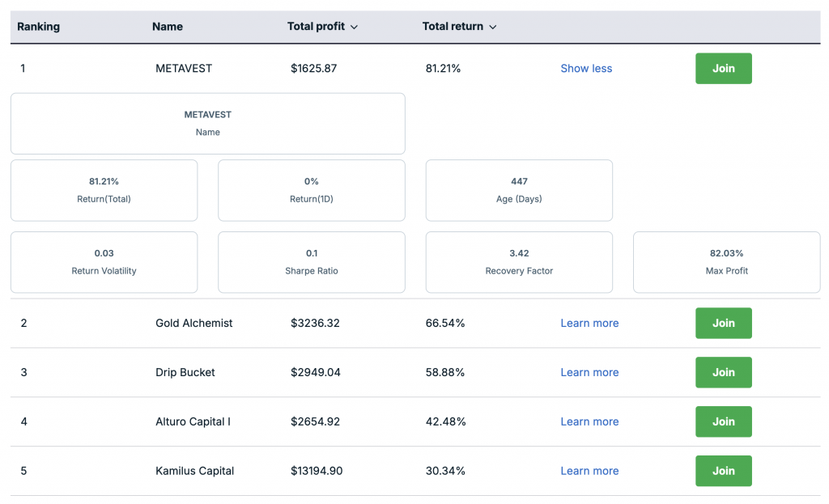Screen dimensions: 829x504
Task: Click the Max Profit 82.03% card
Action: (x=726, y=262)
